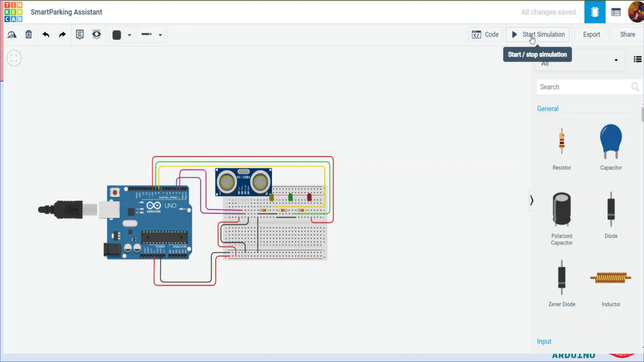Delete the selected component with trash icon
This screenshot has width=644, height=362.
29,35
